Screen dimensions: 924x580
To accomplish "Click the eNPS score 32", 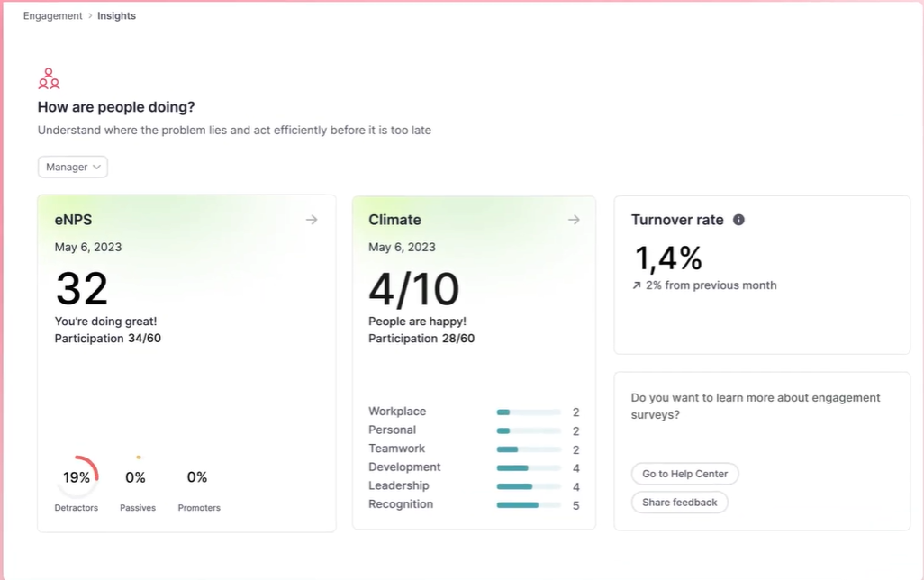I will coord(82,289).
